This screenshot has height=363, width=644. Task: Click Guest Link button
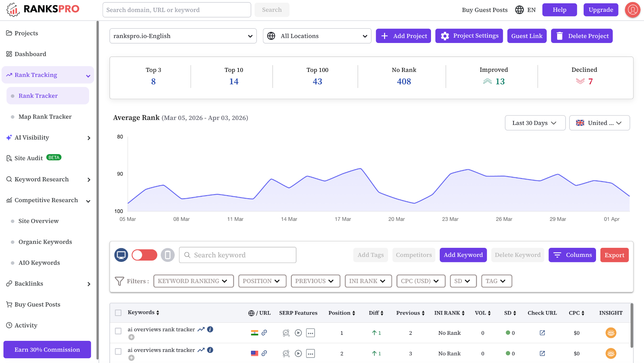pos(527,36)
